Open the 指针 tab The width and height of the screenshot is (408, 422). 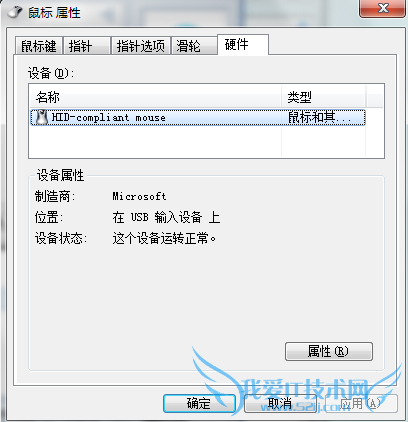[87, 46]
